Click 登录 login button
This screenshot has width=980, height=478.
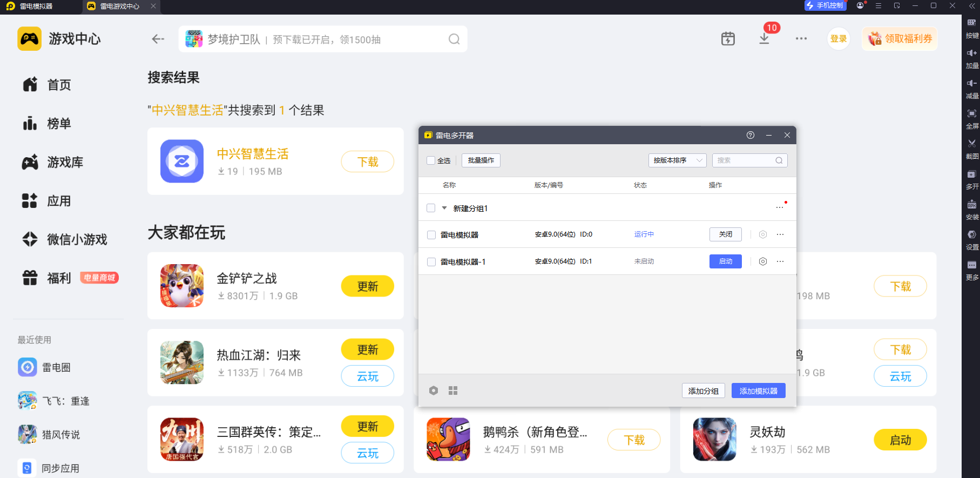pyautogui.click(x=839, y=39)
